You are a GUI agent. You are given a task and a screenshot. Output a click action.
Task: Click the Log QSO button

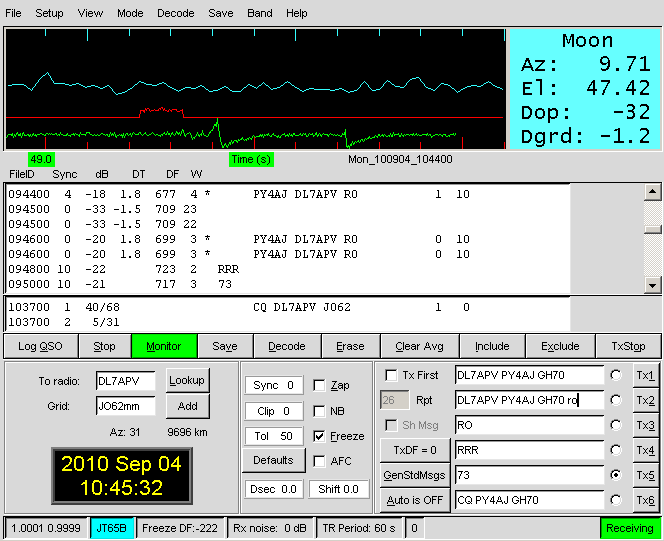coord(40,347)
